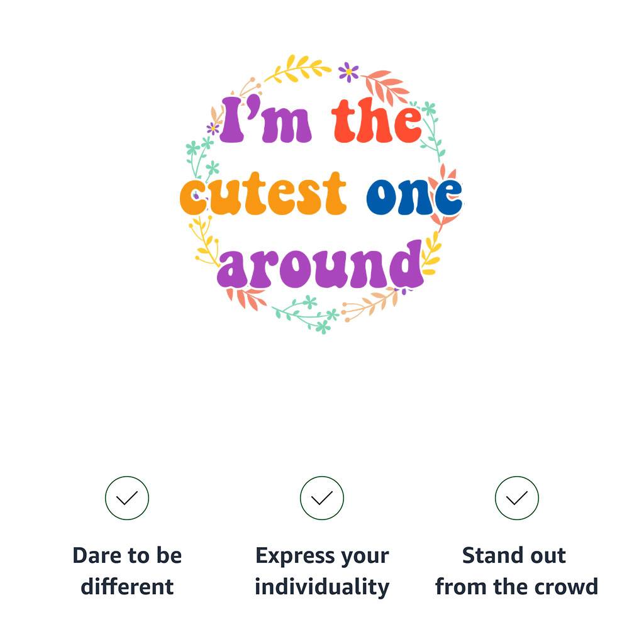
Task: Click the orange word 'cutest'
Action: 264,194
